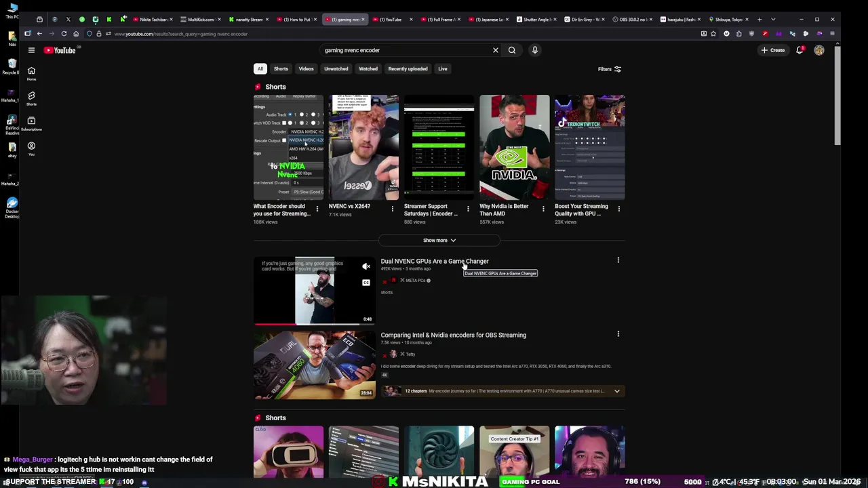Go to the YouTube logo home
868x488 pixels.
60,50
